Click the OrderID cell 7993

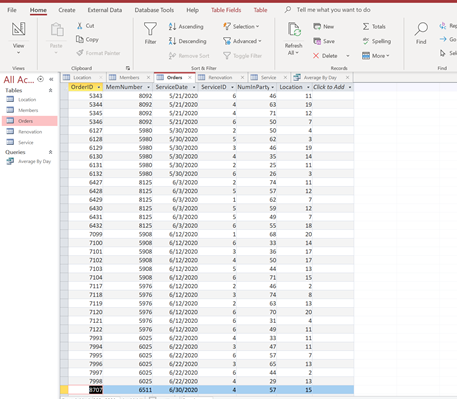pyautogui.click(x=86, y=338)
